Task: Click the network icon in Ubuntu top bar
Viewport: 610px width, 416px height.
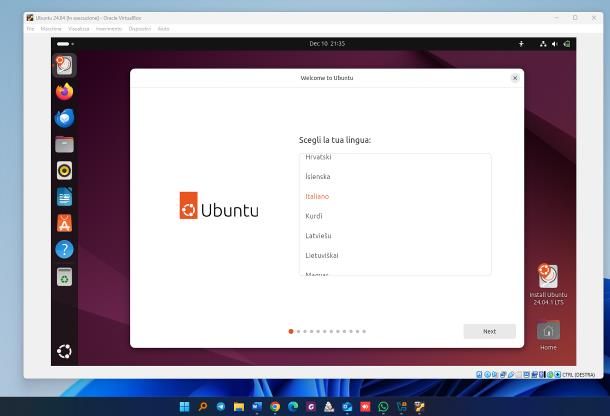Action: (x=543, y=44)
